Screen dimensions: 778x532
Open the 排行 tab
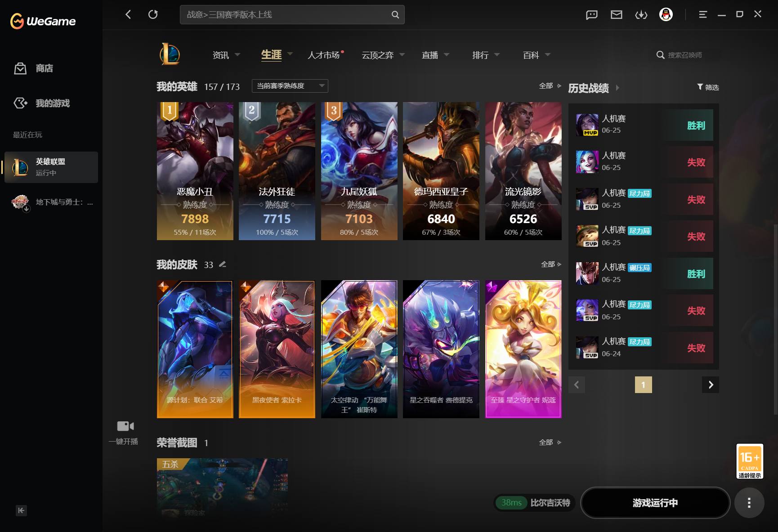click(480, 55)
